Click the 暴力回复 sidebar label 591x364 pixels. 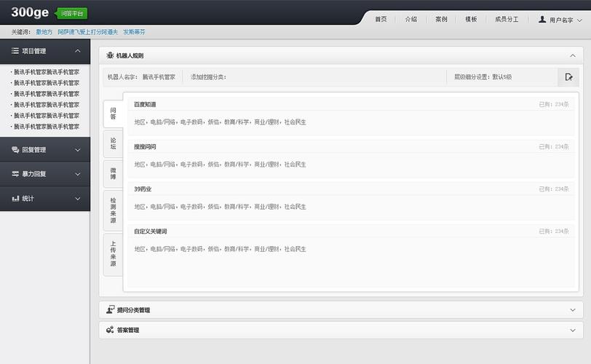(x=34, y=174)
